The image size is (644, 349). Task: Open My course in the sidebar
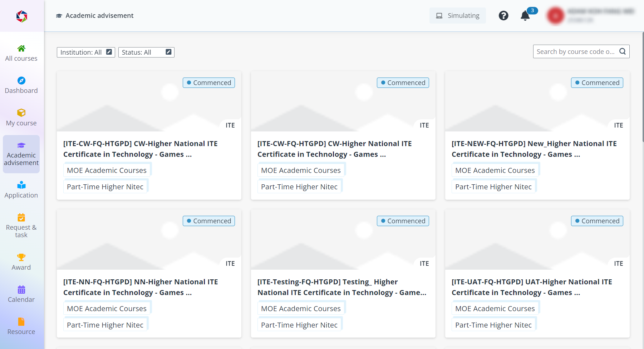(21, 118)
